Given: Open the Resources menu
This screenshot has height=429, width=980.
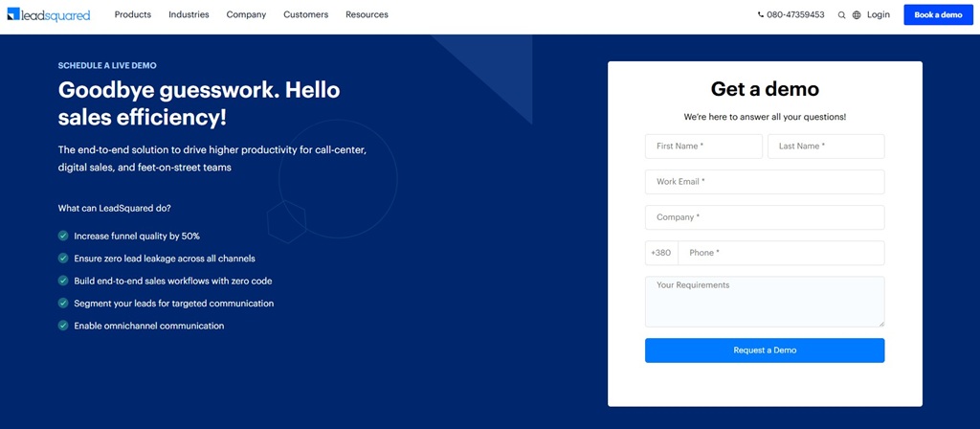Looking at the screenshot, I should click(367, 15).
